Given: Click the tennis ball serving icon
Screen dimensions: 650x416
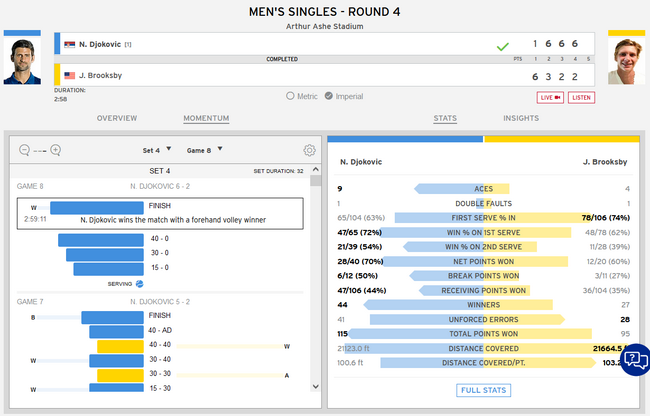Looking at the screenshot, I should coord(139,283).
